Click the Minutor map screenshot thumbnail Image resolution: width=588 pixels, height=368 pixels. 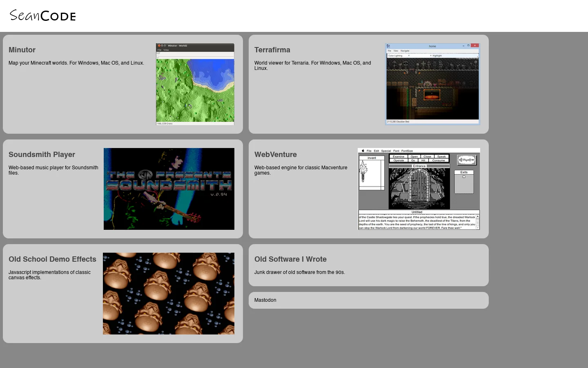tap(195, 84)
